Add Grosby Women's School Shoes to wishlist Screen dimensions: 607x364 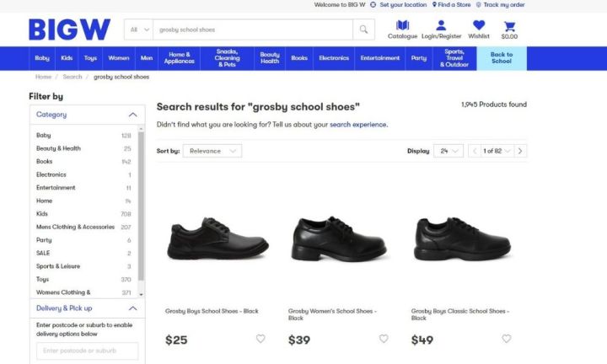pos(384,339)
